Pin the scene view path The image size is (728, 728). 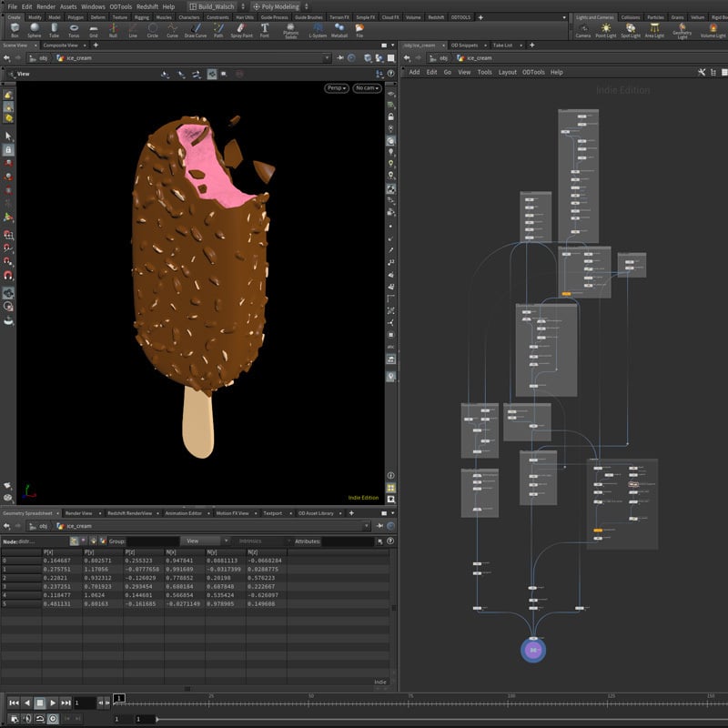coord(340,58)
